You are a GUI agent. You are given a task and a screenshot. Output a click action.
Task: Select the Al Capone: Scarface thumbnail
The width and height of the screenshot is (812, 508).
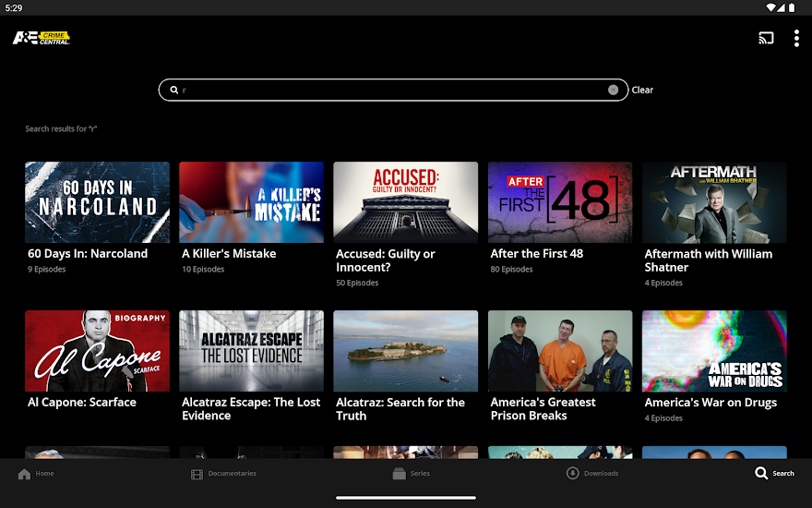click(x=97, y=350)
